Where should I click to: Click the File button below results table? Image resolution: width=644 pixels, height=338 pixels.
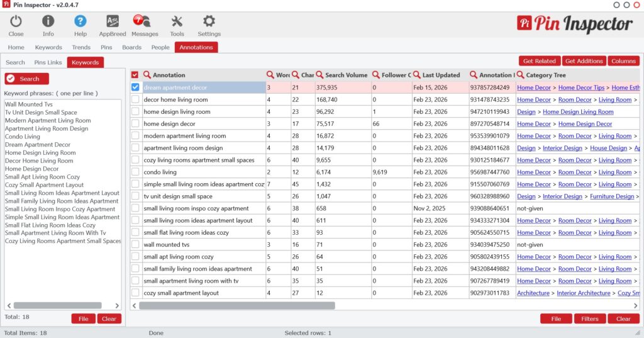point(556,318)
